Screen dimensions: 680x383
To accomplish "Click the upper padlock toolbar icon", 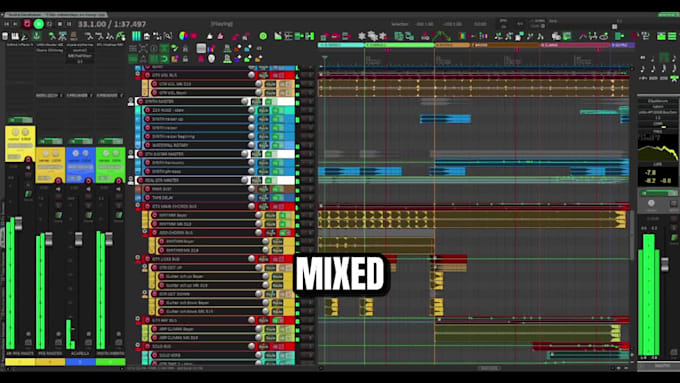I will point(185,48).
